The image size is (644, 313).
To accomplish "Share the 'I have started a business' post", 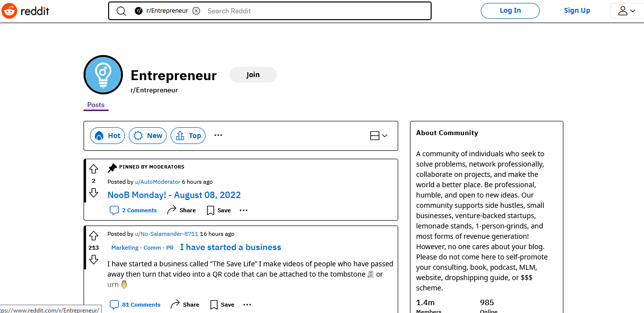I will coord(184,305).
